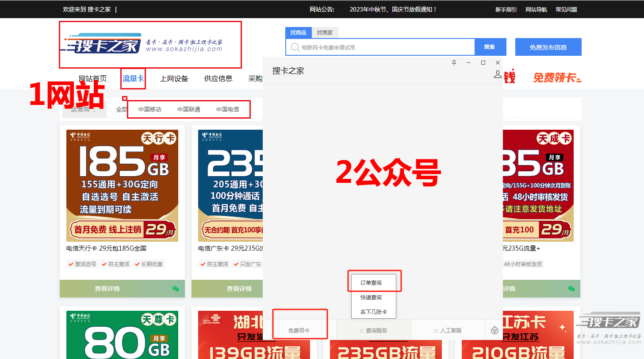644x359 pixels.
Task: Tap 免费领卡 in chat window bottom bar
Action: tap(299, 331)
